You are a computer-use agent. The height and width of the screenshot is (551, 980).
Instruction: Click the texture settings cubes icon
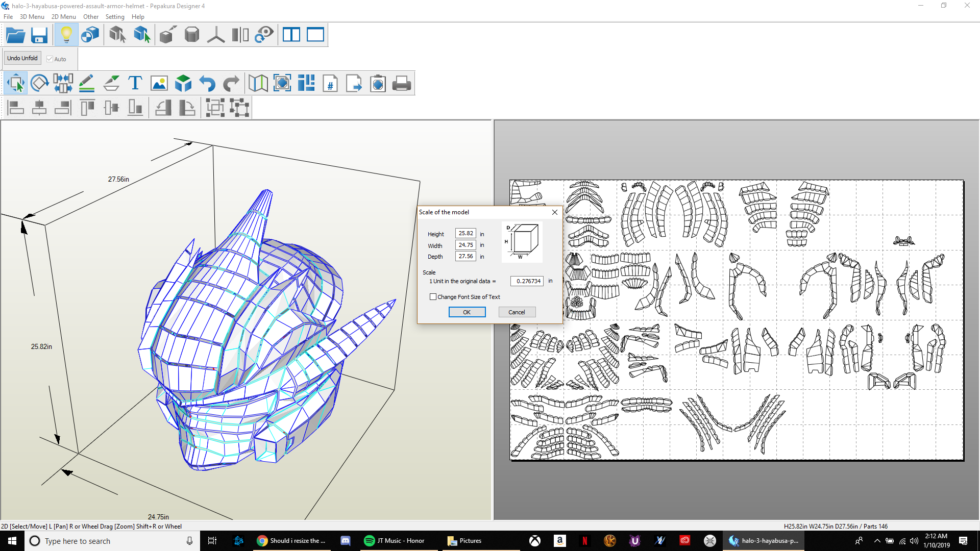(x=90, y=35)
